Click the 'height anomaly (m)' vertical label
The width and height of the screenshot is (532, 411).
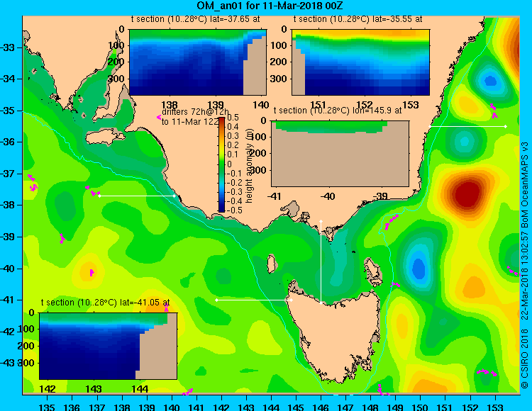(250, 166)
